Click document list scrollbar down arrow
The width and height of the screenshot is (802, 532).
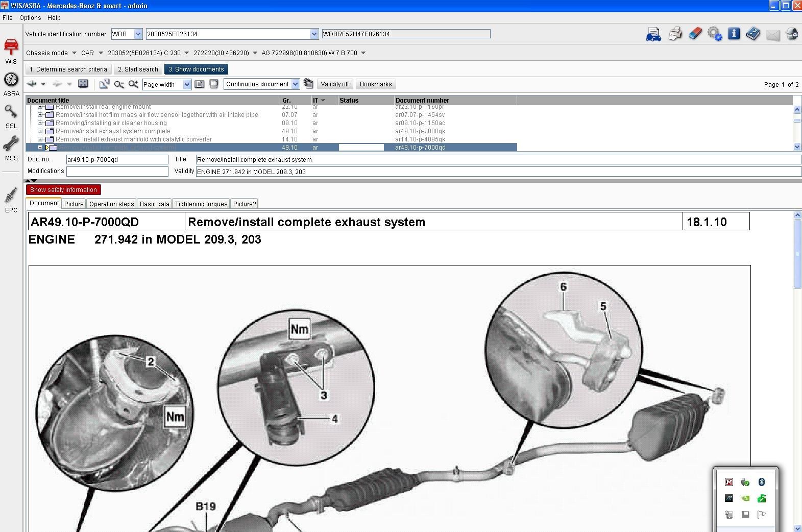click(797, 147)
